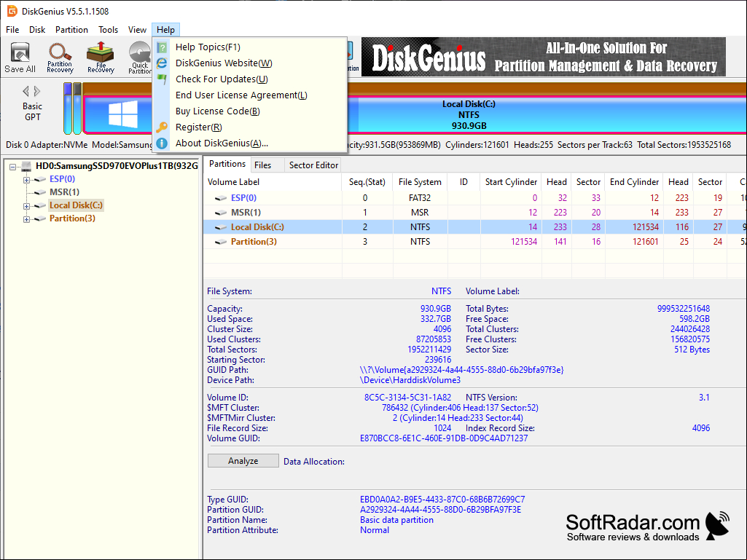The width and height of the screenshot is (747, 560).
Task: Click the ESP(0) row drive icon in partition table
Action: pos(221,198)
